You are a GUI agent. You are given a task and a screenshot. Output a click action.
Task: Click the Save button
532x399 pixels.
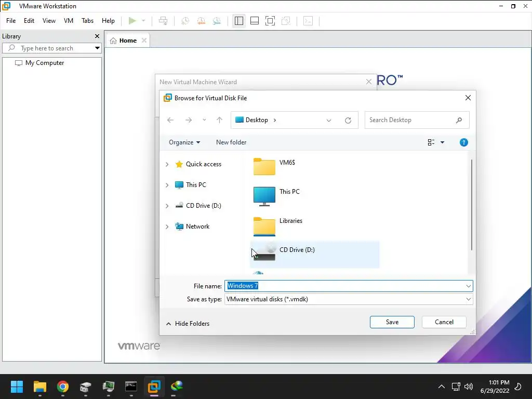coord(392,322)
